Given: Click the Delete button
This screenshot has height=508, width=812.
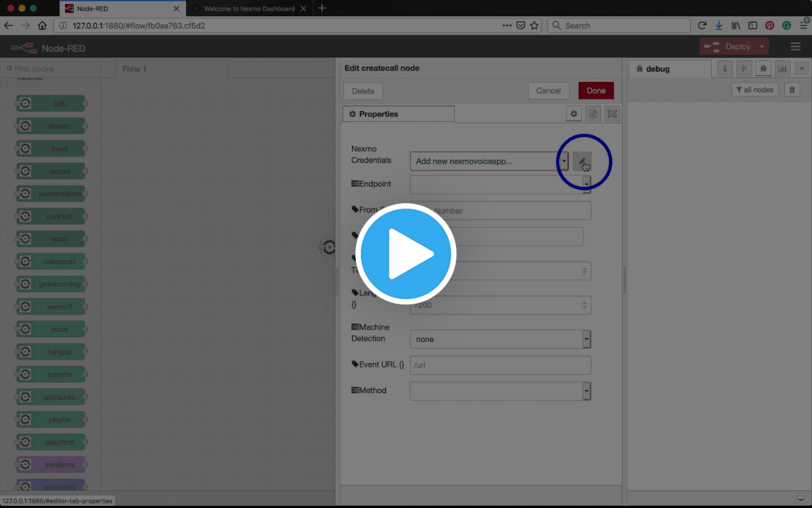Looking at the screenshot, I should 363,91.
